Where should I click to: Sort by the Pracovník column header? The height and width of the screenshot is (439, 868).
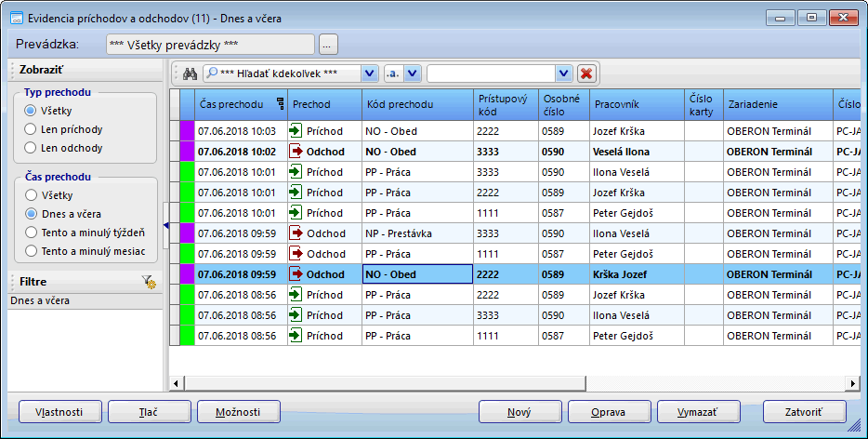[636, 105]
